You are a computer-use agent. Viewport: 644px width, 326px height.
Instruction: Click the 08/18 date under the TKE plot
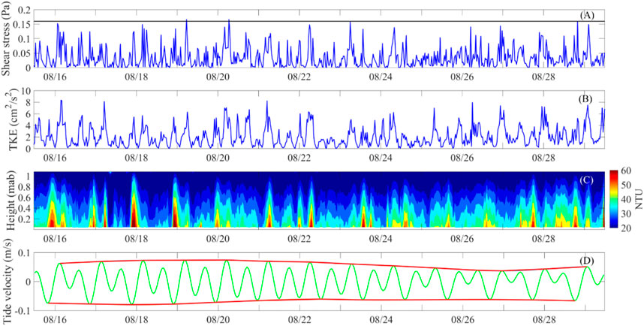(x=137, y=158)
